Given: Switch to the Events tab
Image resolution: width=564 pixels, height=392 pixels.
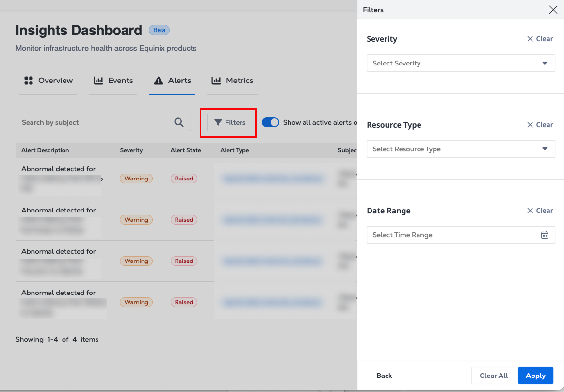Looking at the screenshot, I should pyautogui.click(x=113, y=80).
